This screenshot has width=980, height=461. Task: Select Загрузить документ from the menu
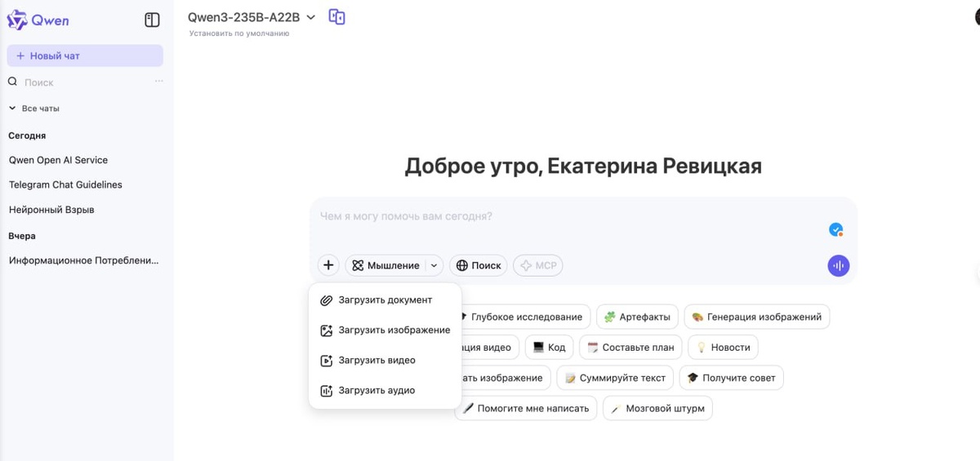point(385,300)
